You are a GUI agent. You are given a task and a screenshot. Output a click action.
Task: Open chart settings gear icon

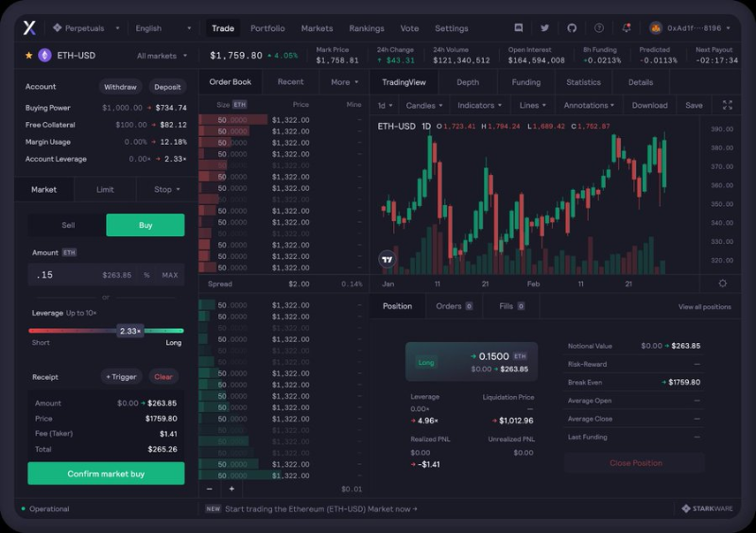pyautogui.click(x=722, y=284)
